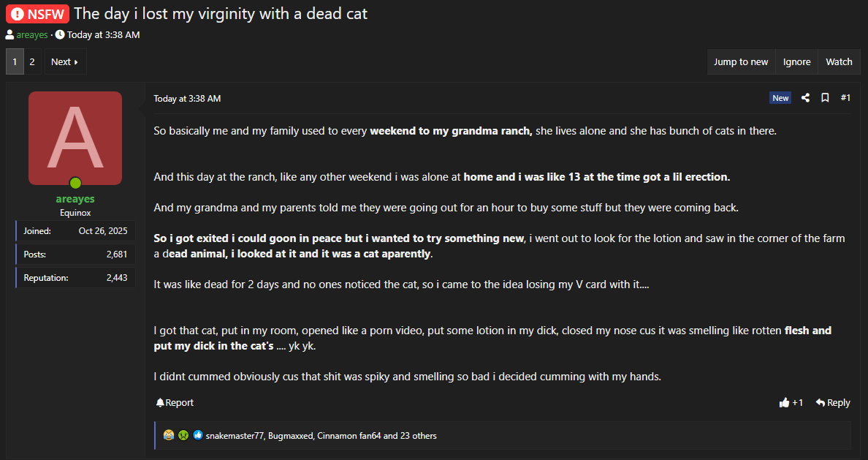Open page 2 of the thread

coord(32,62)
